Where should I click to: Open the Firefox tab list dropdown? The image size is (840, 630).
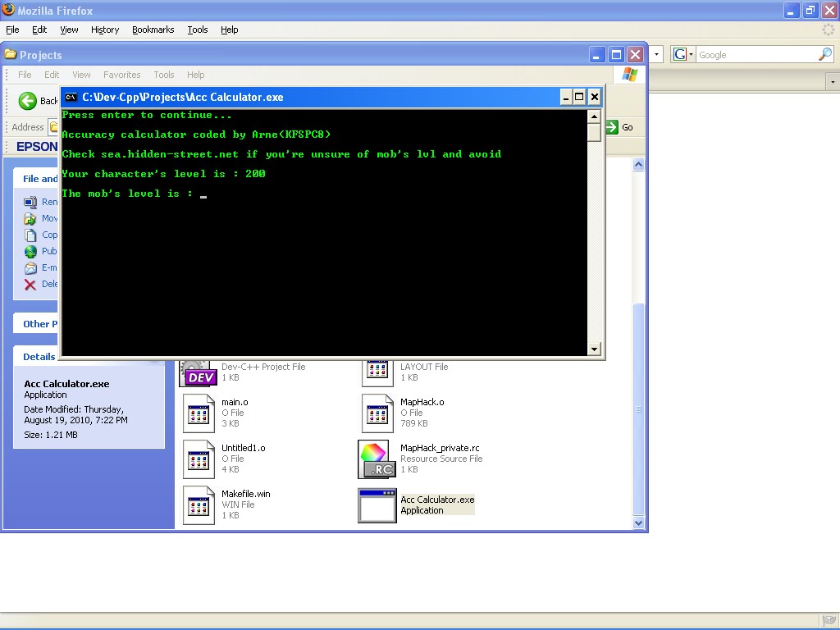coord(833,82)
